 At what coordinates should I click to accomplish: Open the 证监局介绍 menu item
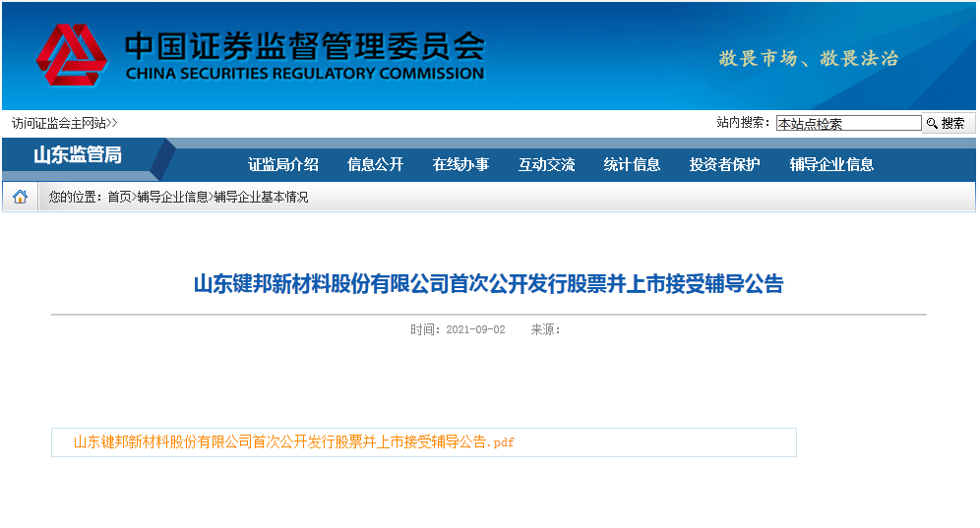point(283,164)
